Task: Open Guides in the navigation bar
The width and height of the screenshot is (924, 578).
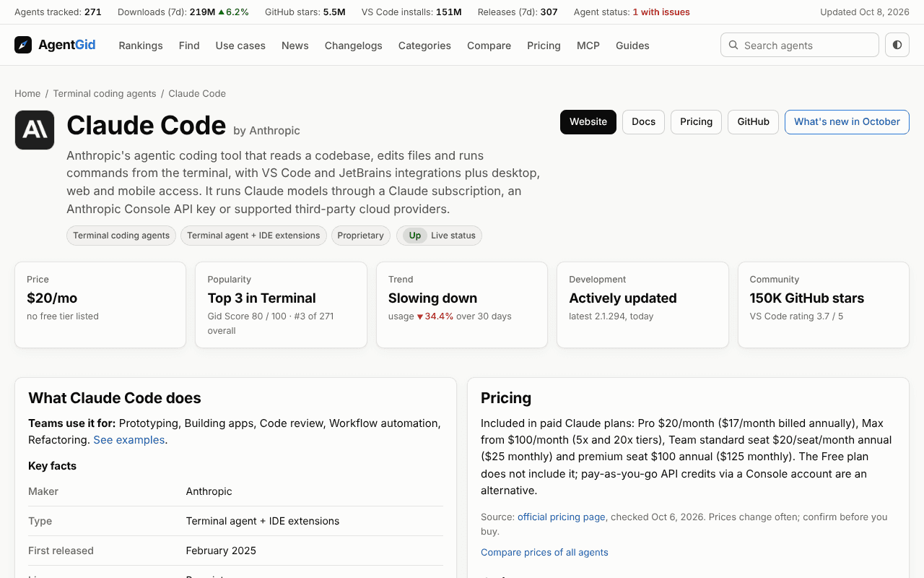Action: (632, 46)
